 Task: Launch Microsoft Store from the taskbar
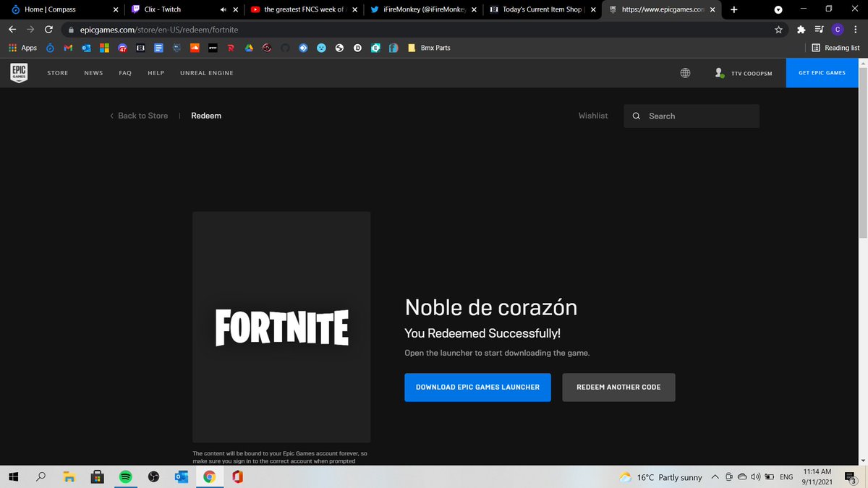point(96,477)
